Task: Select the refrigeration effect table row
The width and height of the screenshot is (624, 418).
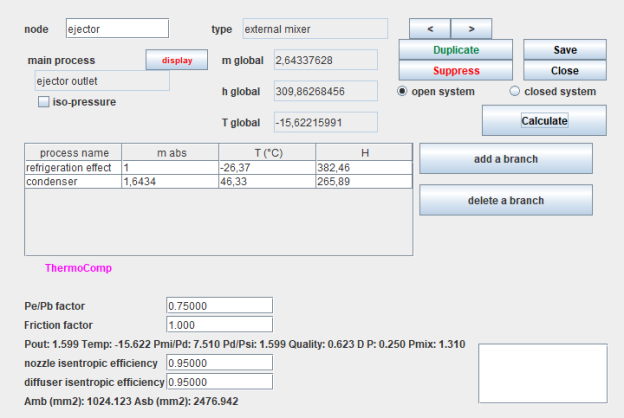Action: point(70,168)
